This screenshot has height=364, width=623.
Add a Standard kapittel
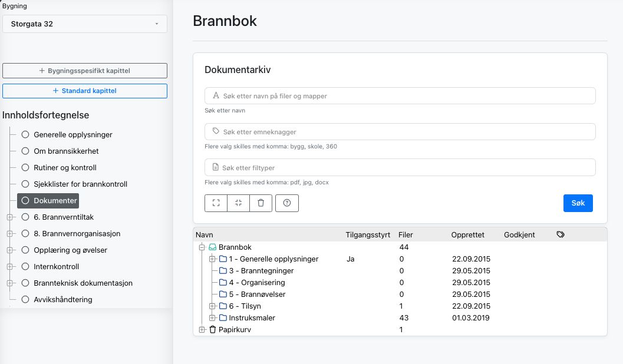tap(84, 91)
